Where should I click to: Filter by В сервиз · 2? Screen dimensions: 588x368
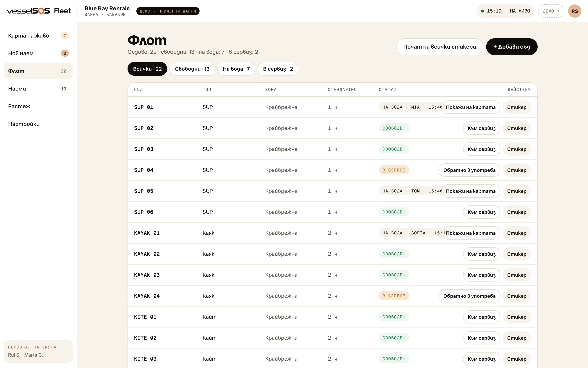coord(278,69)
